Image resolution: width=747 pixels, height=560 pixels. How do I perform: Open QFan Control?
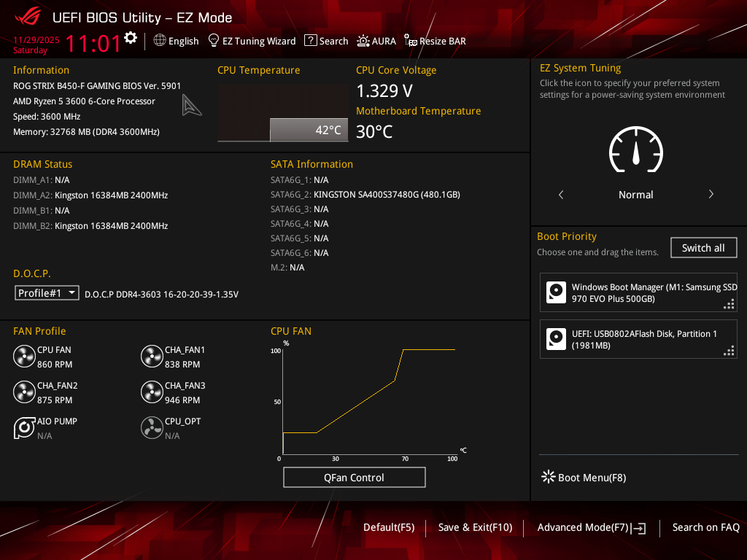(x=354, y=478)
